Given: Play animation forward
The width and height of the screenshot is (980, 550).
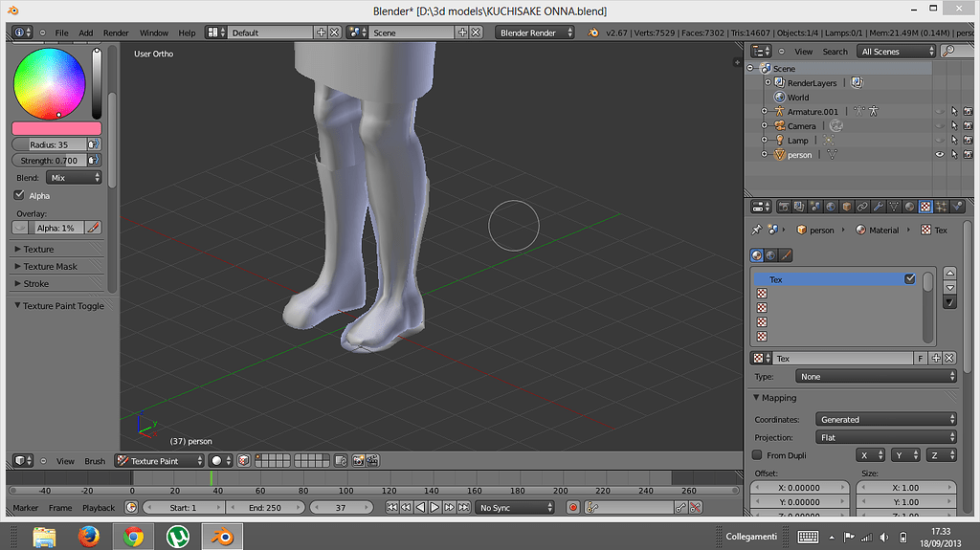Looking at the screenshot, I should pyautogui.click(x=435, y=508).
